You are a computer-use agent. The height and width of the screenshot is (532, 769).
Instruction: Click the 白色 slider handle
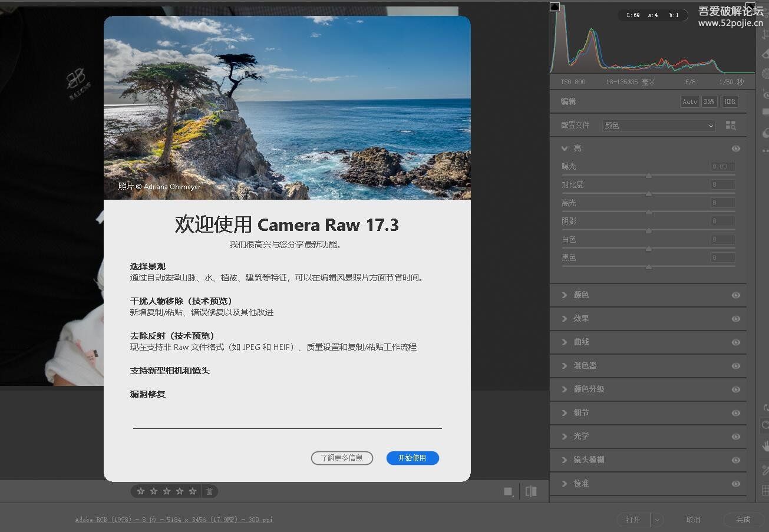click(x=649, y=249)
